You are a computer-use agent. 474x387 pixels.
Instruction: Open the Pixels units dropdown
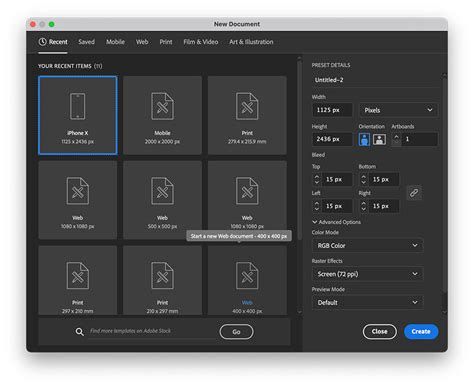[398, 110]
